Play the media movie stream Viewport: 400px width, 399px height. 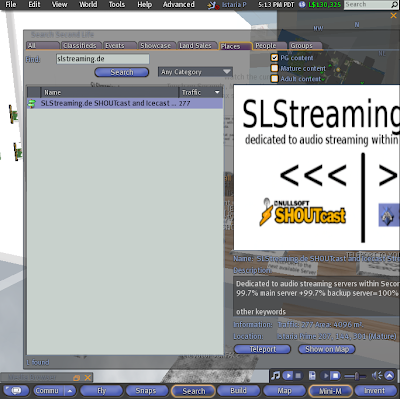pos(325,376)
